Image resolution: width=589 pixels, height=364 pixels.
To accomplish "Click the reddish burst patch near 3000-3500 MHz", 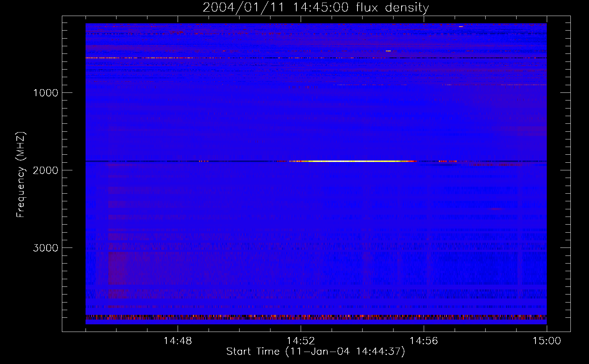I will [x=118, y=268].
